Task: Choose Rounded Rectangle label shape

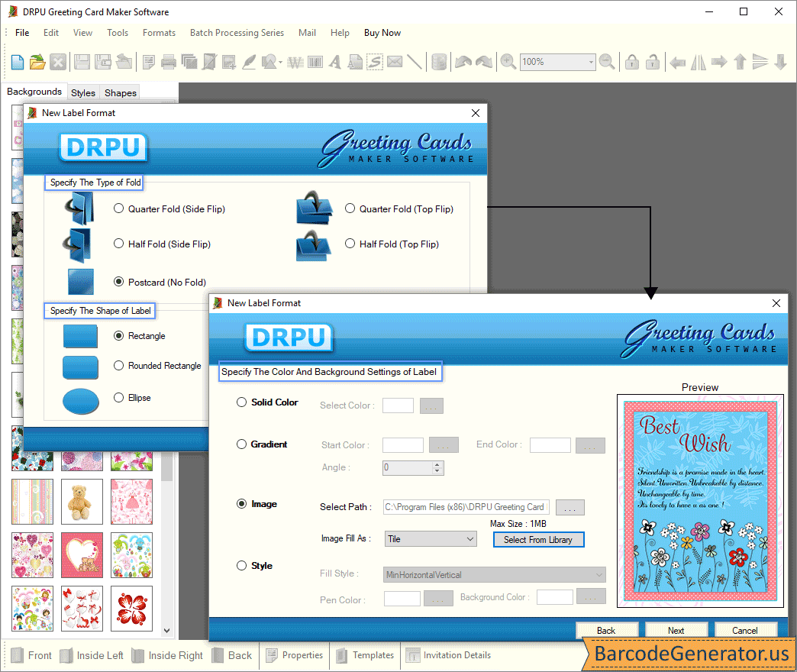Action: pos(118,366)
